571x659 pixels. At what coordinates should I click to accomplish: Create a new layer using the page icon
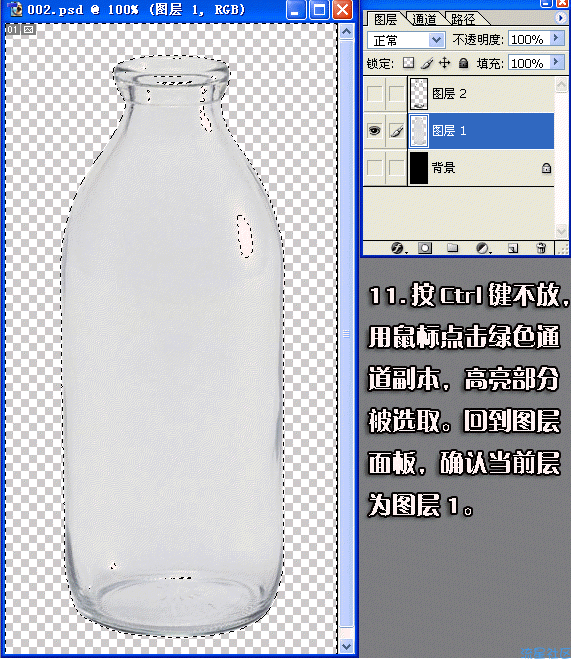click(x=513, y=248)
